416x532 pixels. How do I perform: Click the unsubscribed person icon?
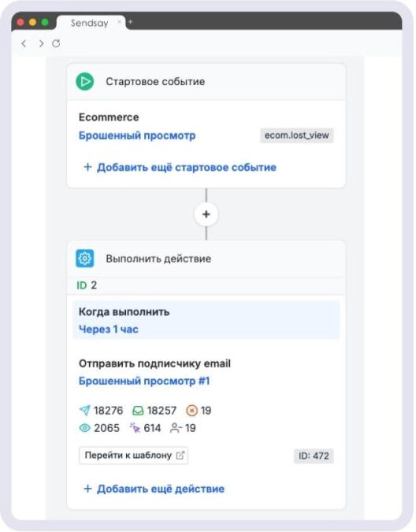[175, 428]
